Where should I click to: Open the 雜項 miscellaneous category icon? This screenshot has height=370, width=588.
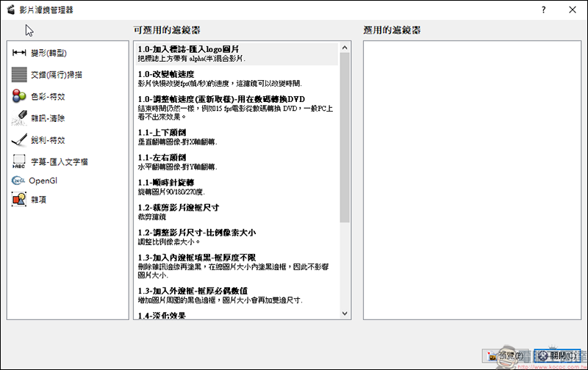19,200
